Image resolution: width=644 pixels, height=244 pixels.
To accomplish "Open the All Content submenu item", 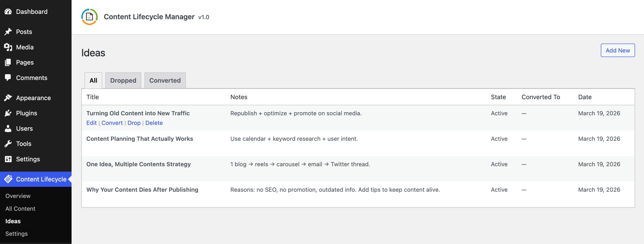I will (x=20, y=209).
